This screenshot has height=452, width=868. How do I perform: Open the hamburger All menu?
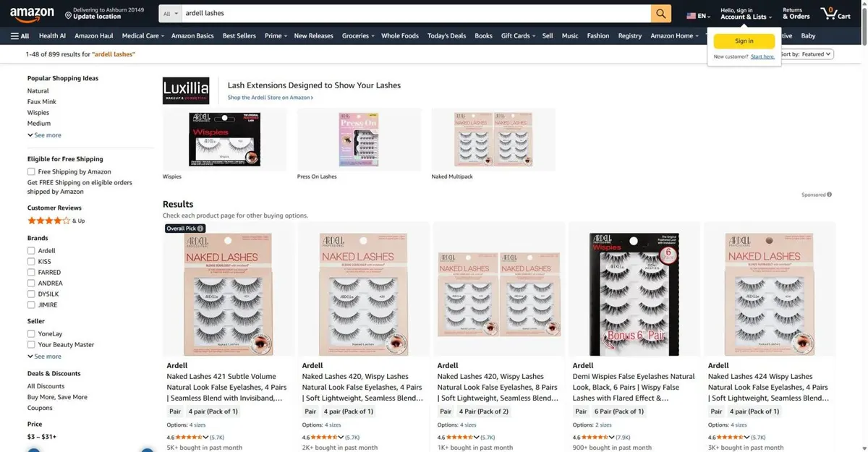click(20, 35)
